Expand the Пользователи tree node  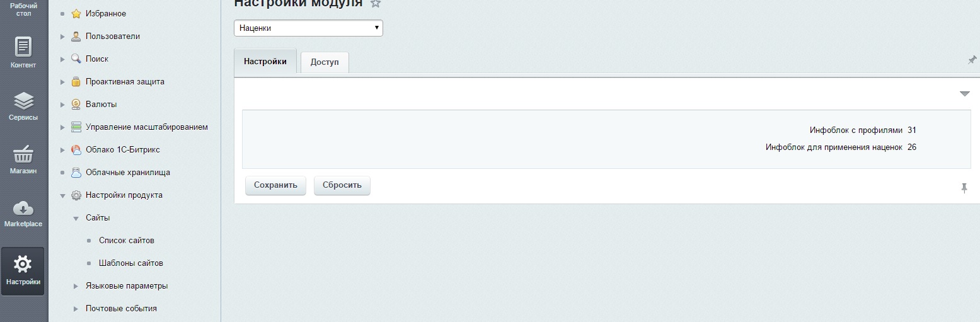click(62, 37)
